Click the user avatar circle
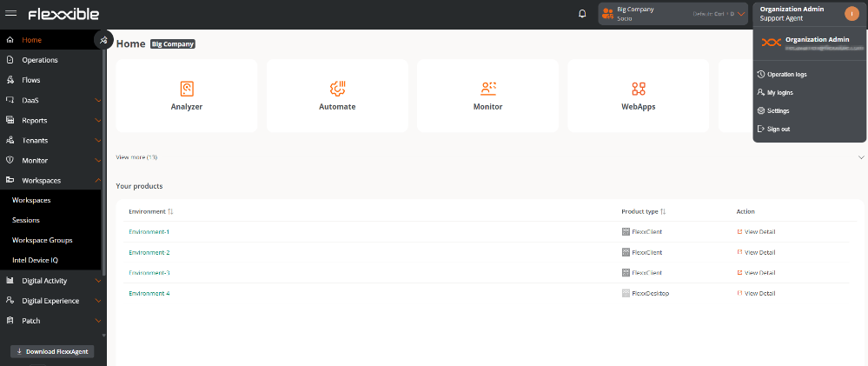Screen dimensions: 868x366 (852, 14)
